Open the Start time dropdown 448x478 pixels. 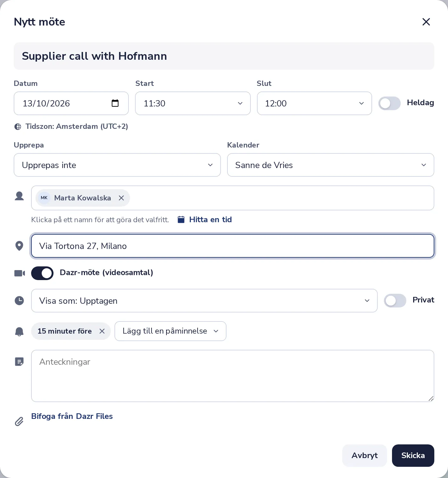coord(193,103)
